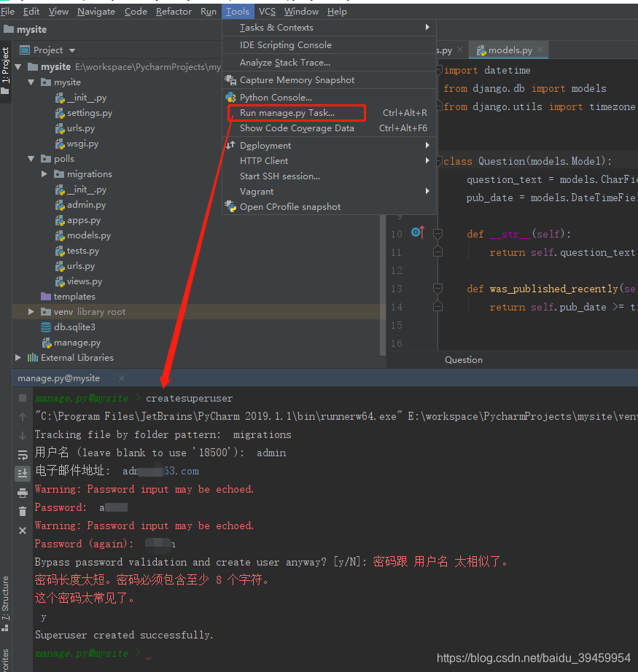Click the Capture Memory Snapshot icon
This screenshot has width=638, height=672.
click(230, 80)
